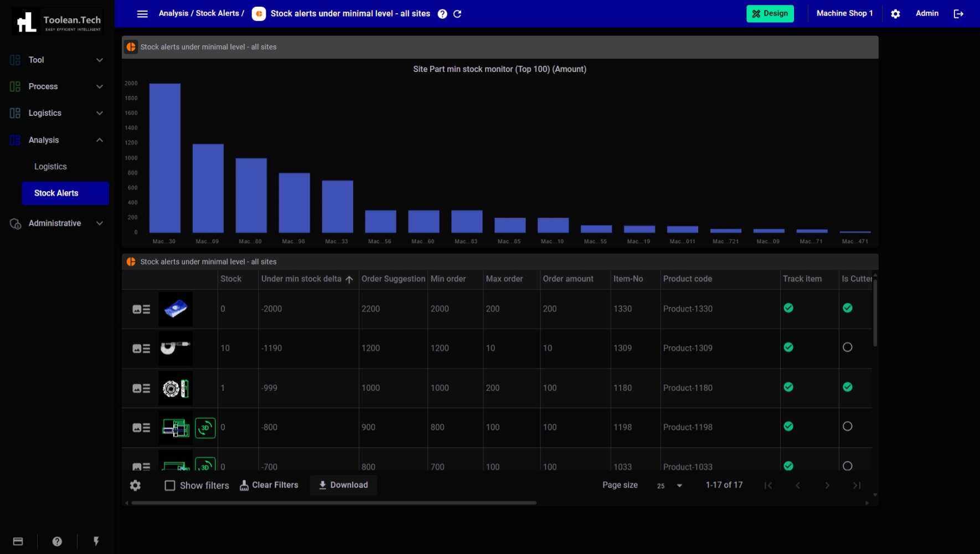This screenshot has width=980, height=554.
Task: Open details card icon for Product-1330 row
Action: [x=141, y=309]
